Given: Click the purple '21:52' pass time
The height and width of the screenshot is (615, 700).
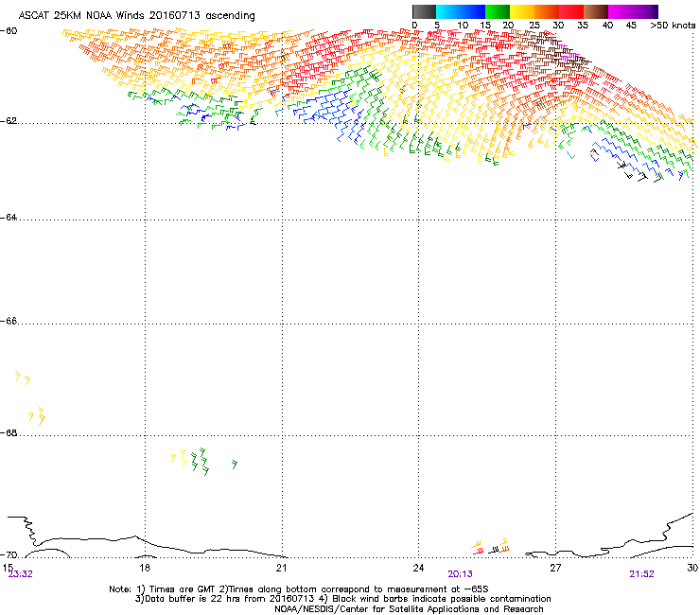Looking at the screenshot, I should (x=641, y=574).
